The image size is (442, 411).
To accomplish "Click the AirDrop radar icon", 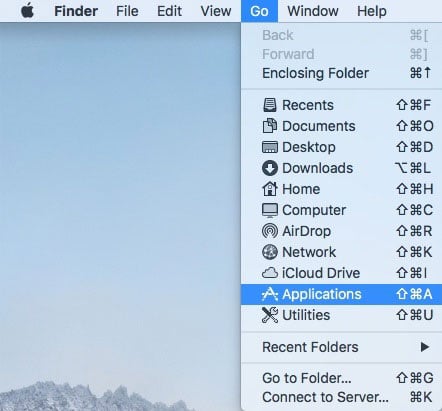I will [270, 231].
